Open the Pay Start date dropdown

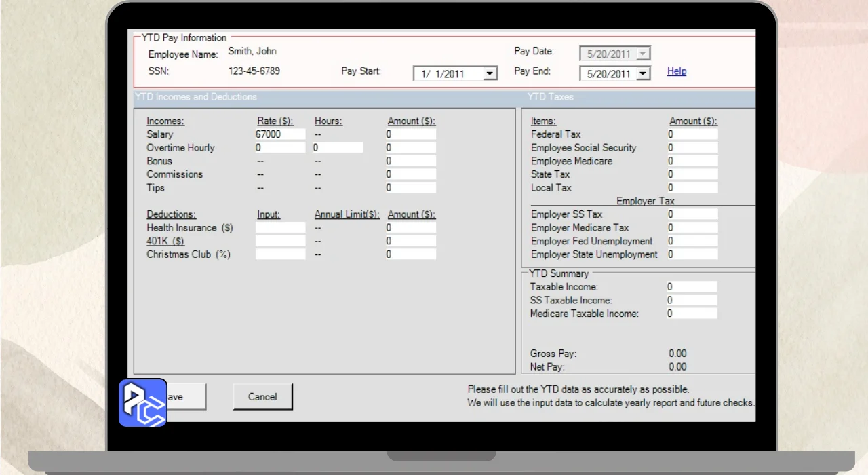490,74
